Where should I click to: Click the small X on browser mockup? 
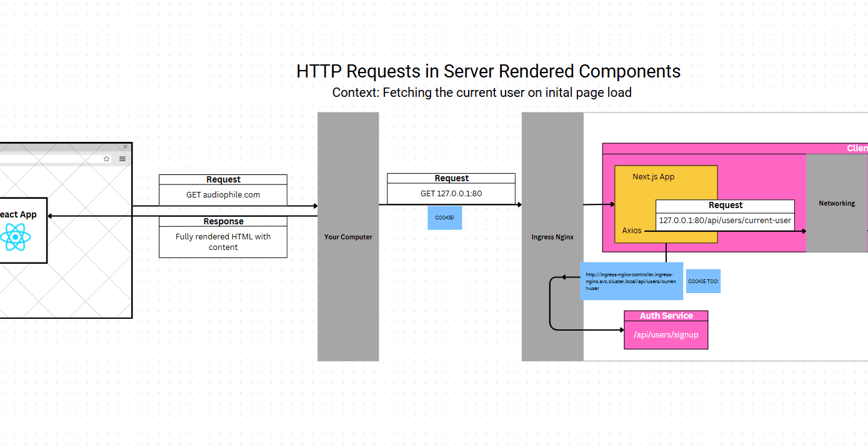pos(126,147)
